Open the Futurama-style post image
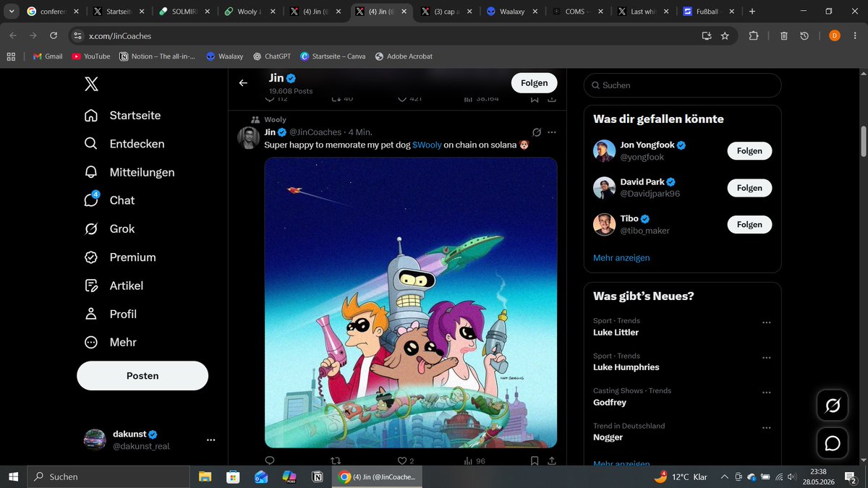This screenshot has width=868, height=488. (411, 303)
